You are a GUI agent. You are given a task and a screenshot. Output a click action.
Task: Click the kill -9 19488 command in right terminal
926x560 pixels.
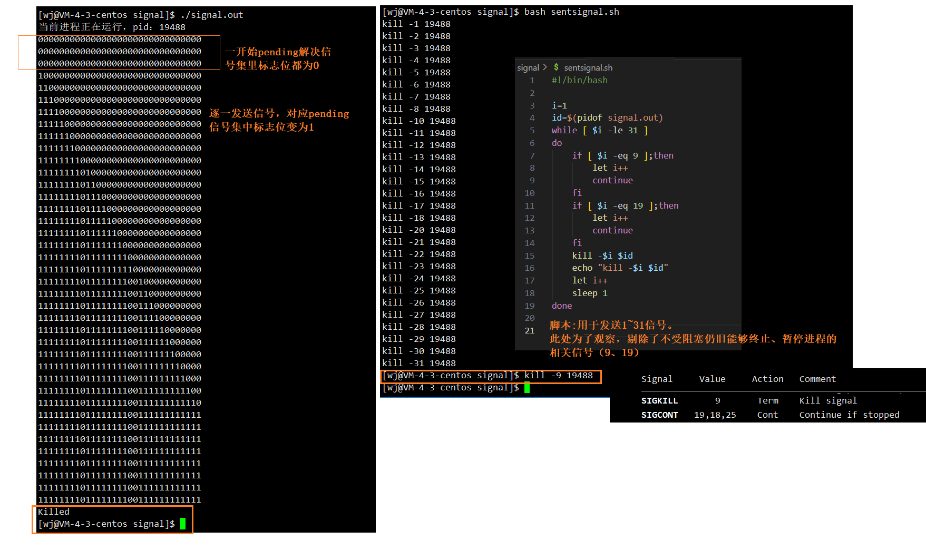(x=559, y=375)
